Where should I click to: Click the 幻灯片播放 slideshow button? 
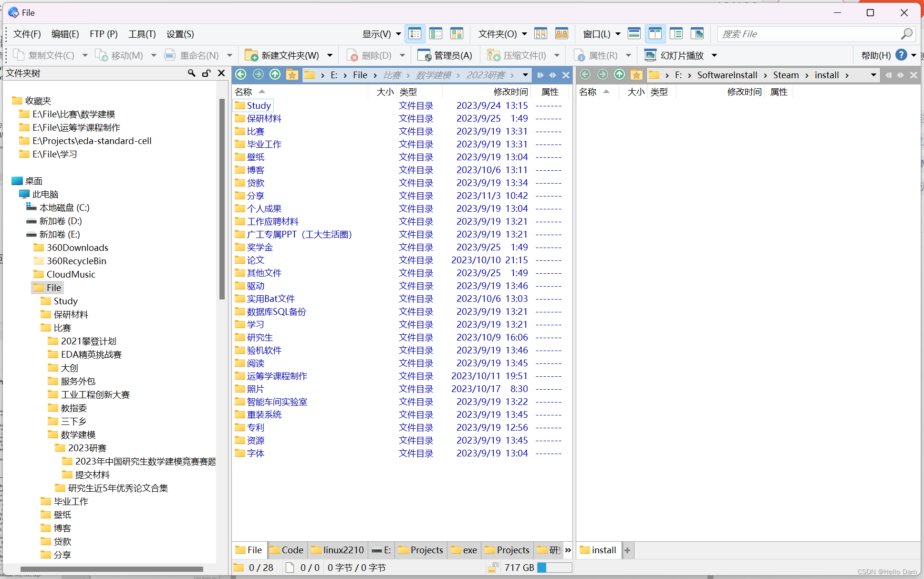click(675, 55)
